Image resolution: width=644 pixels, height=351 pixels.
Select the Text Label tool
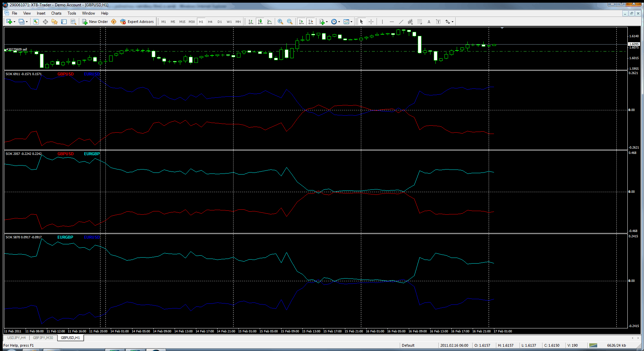438,22
